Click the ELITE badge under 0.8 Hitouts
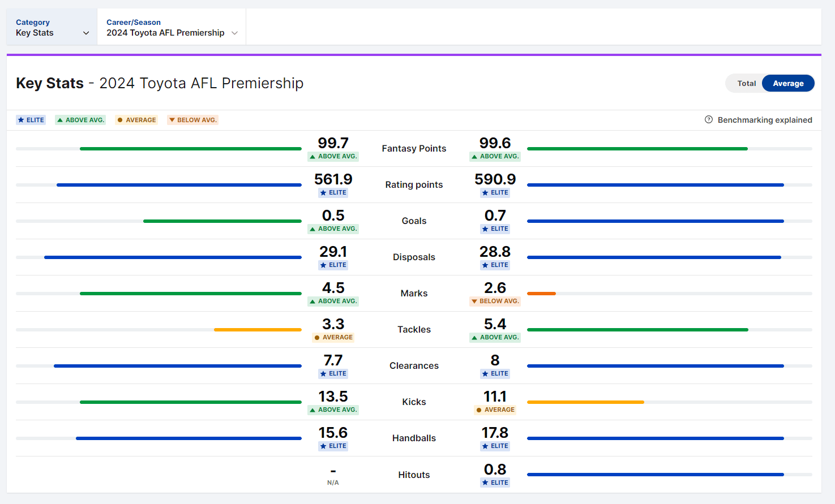The image size is (835, 504). 495,483
